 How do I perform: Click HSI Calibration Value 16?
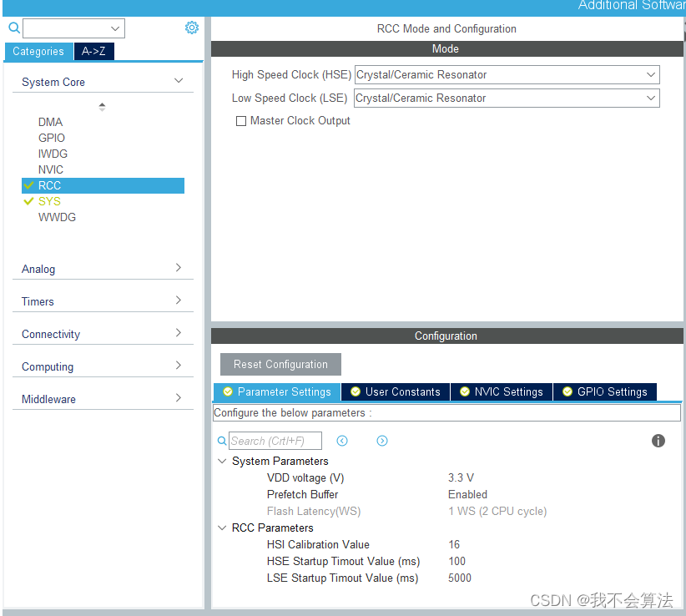pyautogui.click(x=454, y=544)
